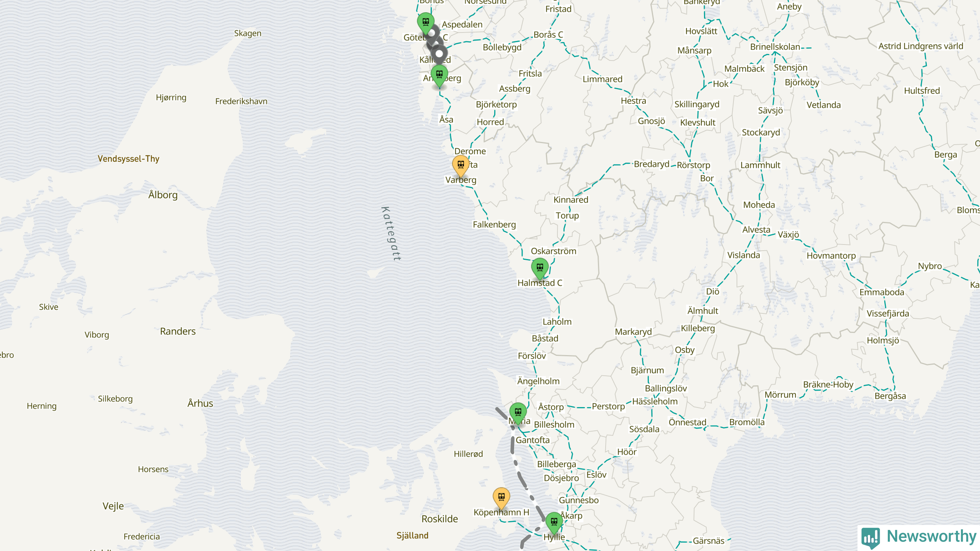Click the Växjö label
980x551 pixels.
click(788, 235)
